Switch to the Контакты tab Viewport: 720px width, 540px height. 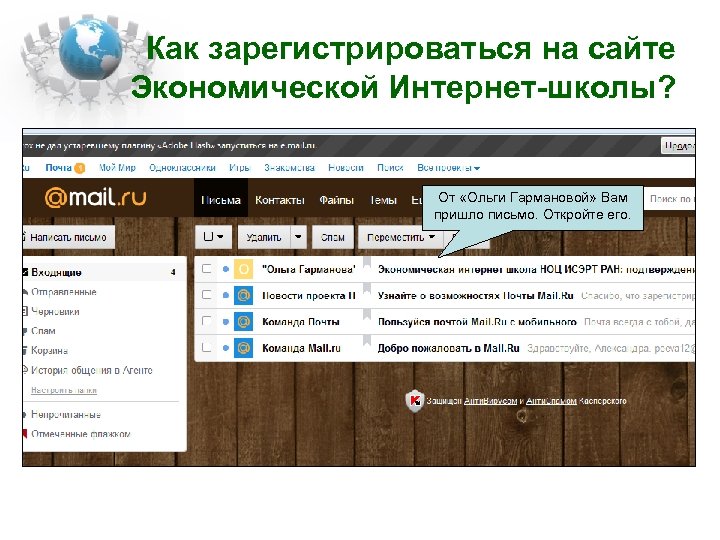280,200
